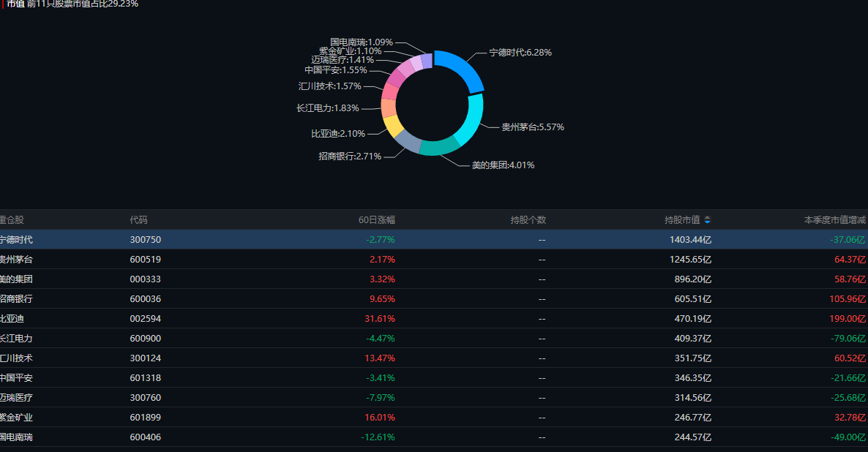Select the orange 长江电力 donut segment
Viewport: 868px width, 452px height.
[x=389, y=108]
